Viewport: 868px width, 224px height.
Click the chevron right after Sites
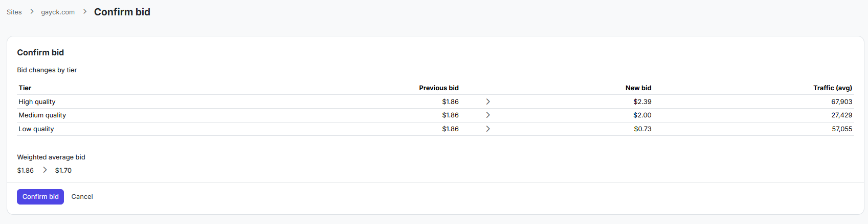(32, 12)
